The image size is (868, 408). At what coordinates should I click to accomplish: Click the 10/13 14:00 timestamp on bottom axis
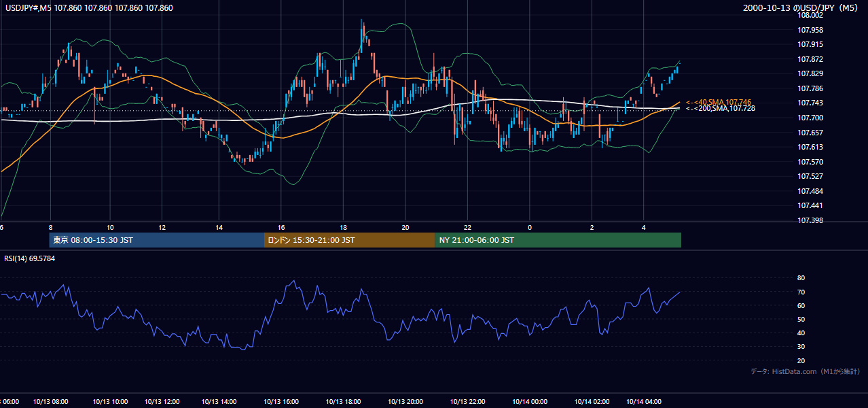click(x=219, y=402)
